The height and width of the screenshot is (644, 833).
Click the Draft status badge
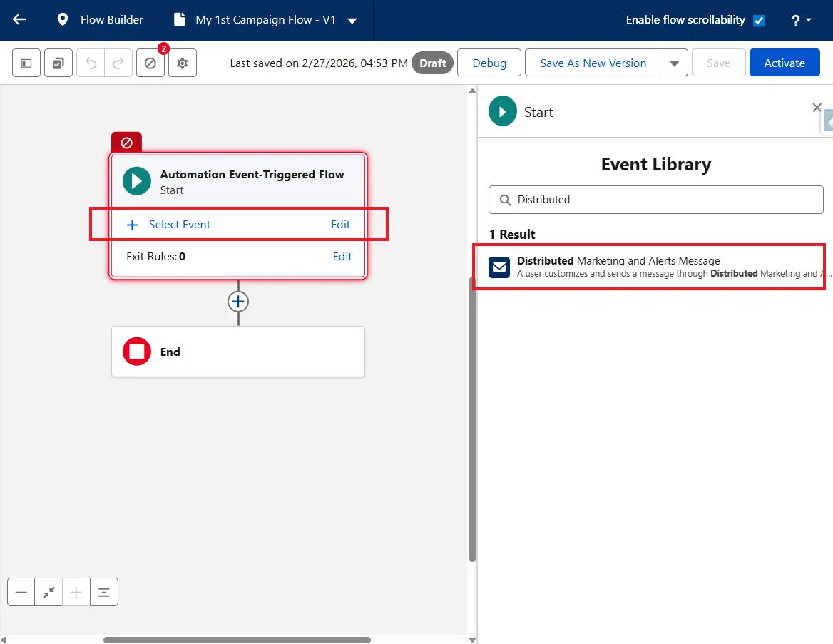(432, 63)
